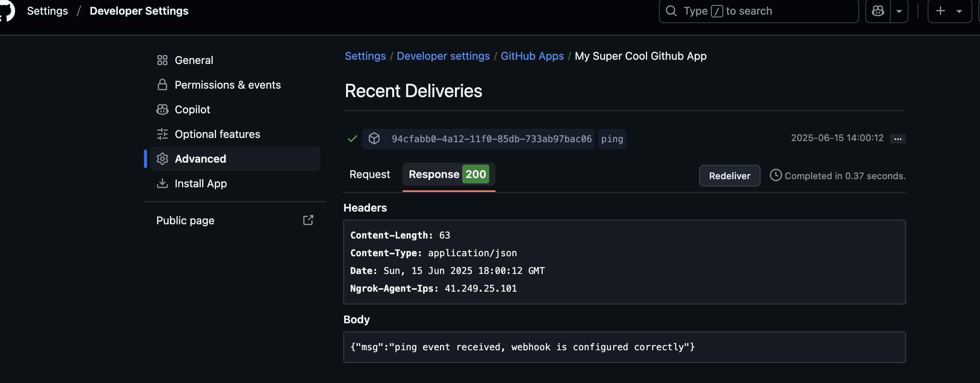Click the Optional features sliders icon
This screenshot has height=383, width=980.
point(162,134)
